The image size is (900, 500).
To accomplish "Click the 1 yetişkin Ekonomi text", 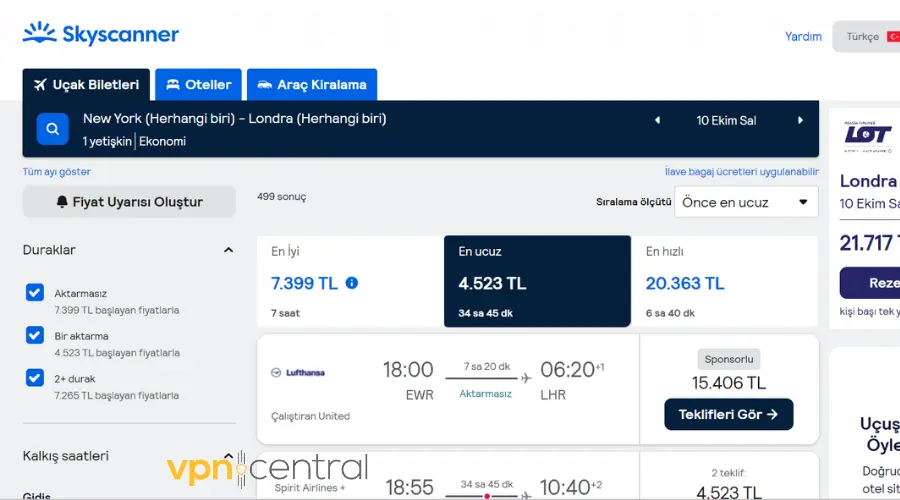I will click(x=134, y=141).
